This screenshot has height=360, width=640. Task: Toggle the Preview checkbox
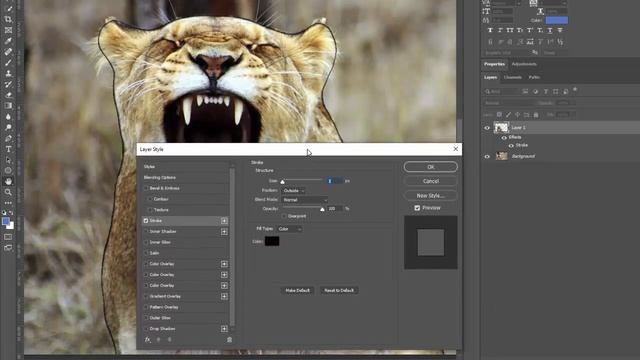(x=417, y=208)
